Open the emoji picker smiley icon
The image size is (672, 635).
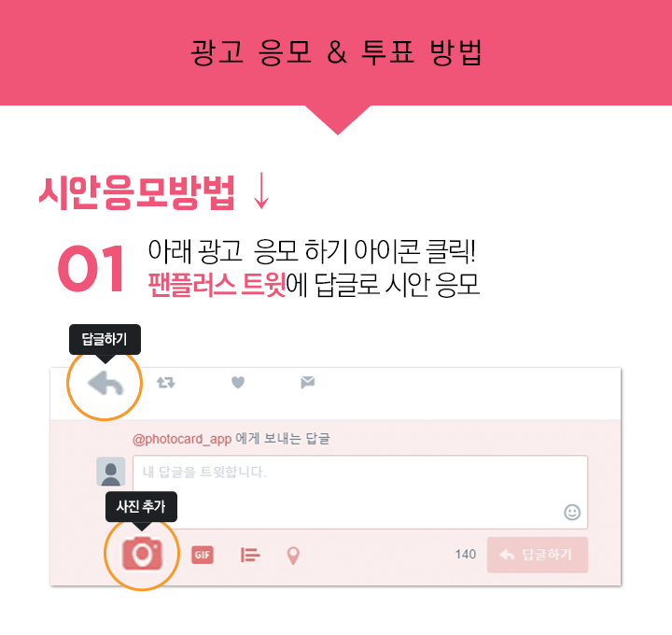click(572, 512)
